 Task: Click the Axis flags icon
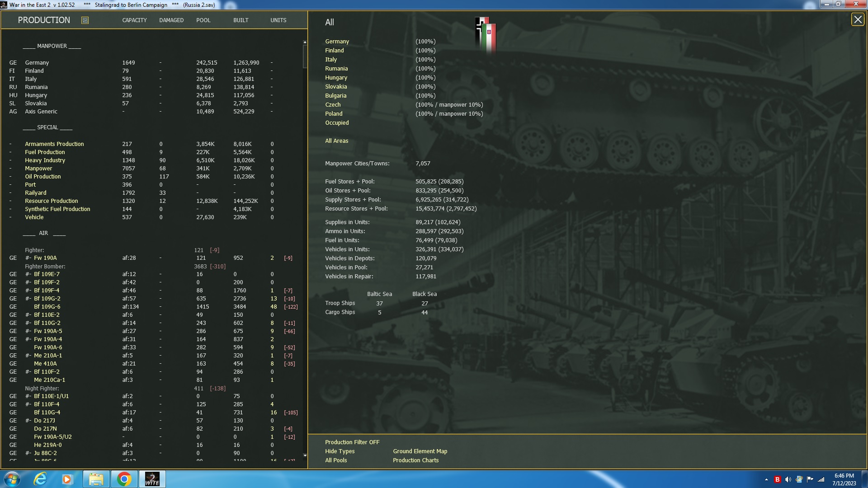(486, 34)
